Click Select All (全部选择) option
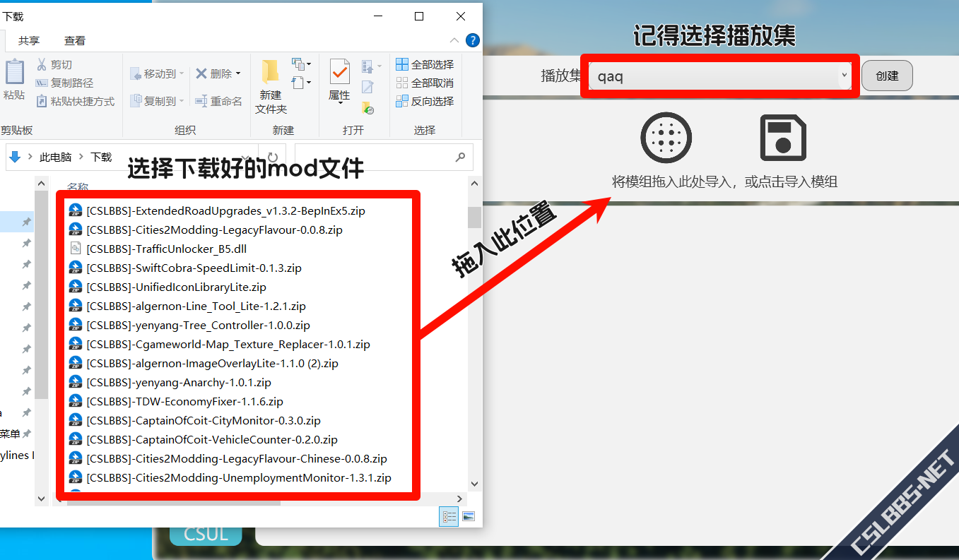 tap(425, 64)
